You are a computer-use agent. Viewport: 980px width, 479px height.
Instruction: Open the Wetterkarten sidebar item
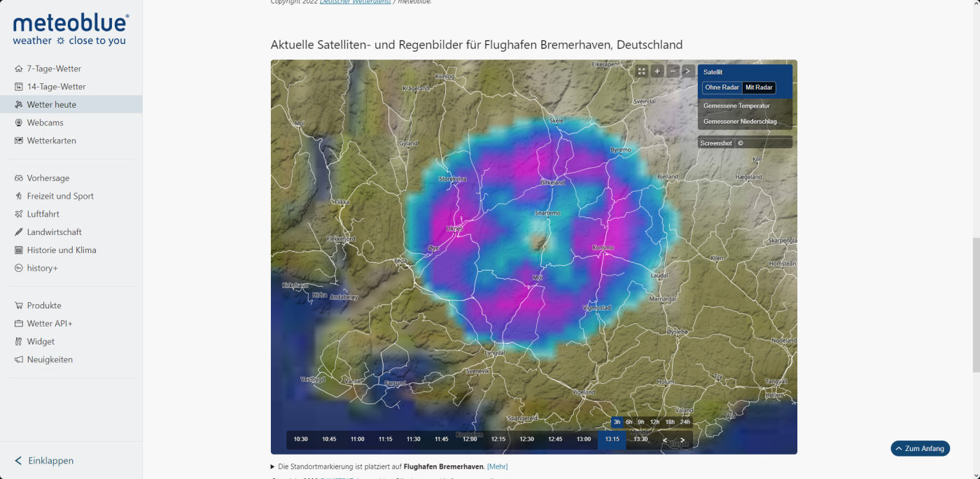(51, 141)
